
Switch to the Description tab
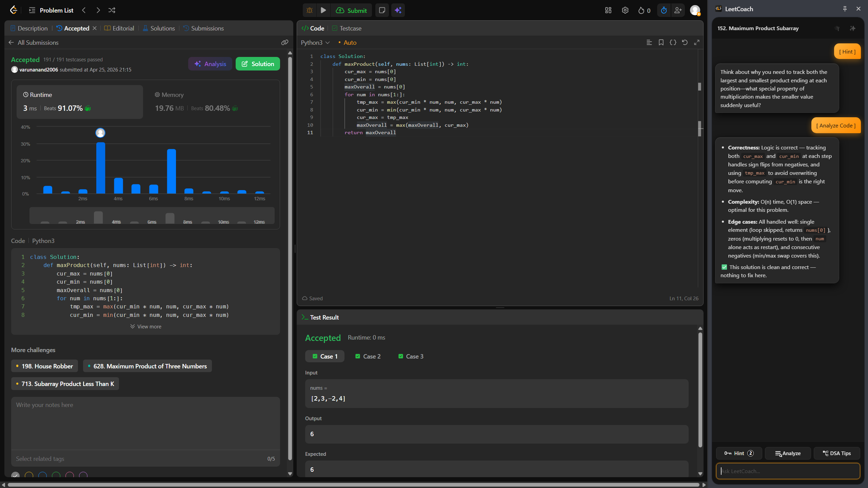pos(29,28)
